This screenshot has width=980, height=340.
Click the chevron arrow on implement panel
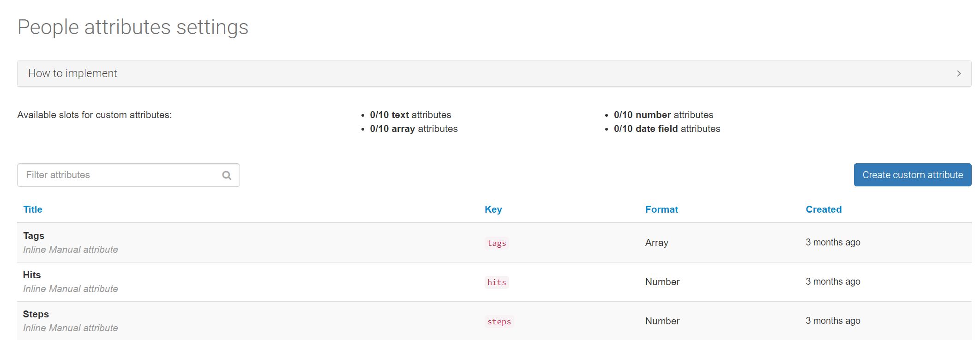pyautogui.click(x=958, y=74)
